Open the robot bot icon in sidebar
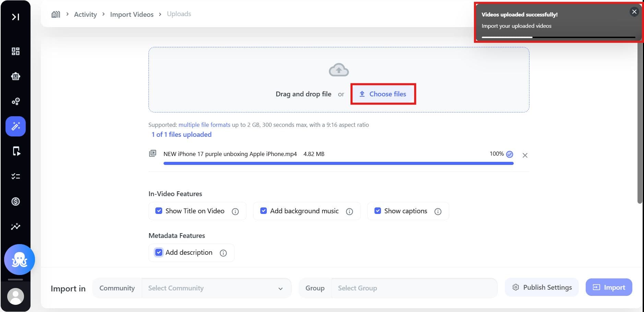The image size is (644, 312). point(15,76)
